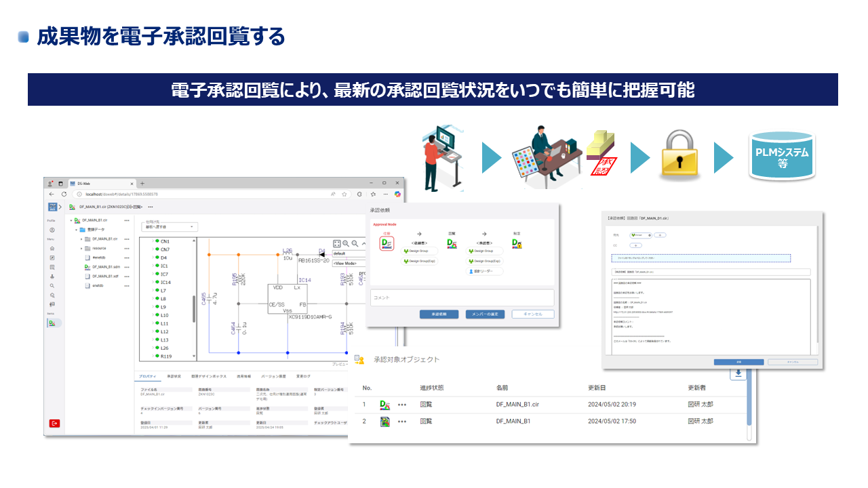Click the red logout icon in DS-Web sidebar
This screenshot has height=488, width=868.
click(54, 423)
